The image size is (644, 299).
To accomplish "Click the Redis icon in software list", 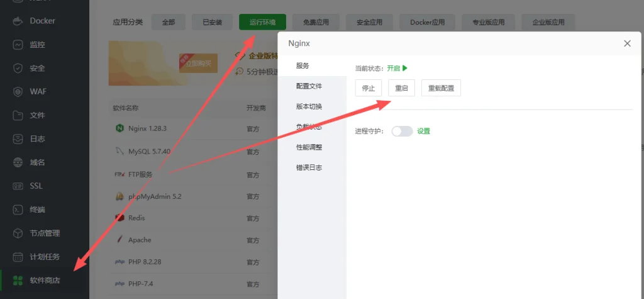I will (119, 218).
